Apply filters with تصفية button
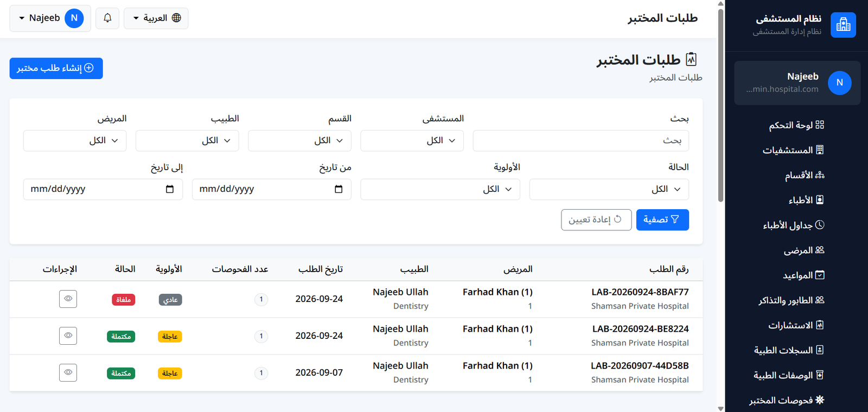Screen dimensions: 868x412 click(x=662, y=220)
